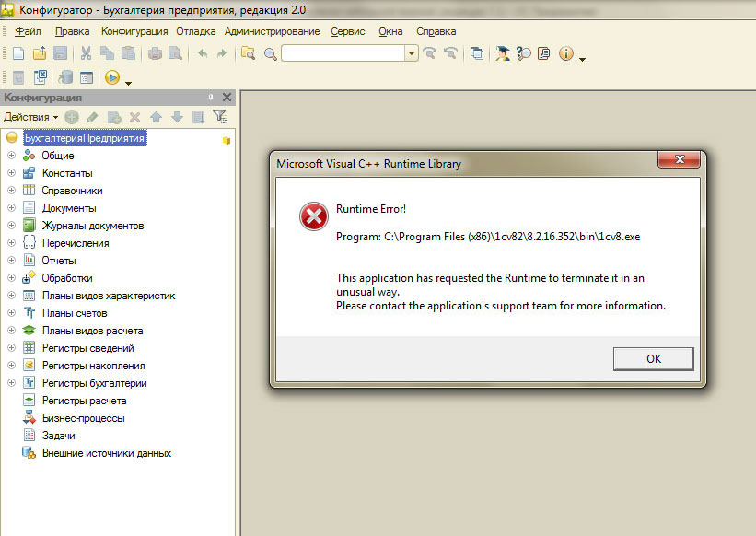
Task: Click the Help search icon
Action: pos(524,53)
